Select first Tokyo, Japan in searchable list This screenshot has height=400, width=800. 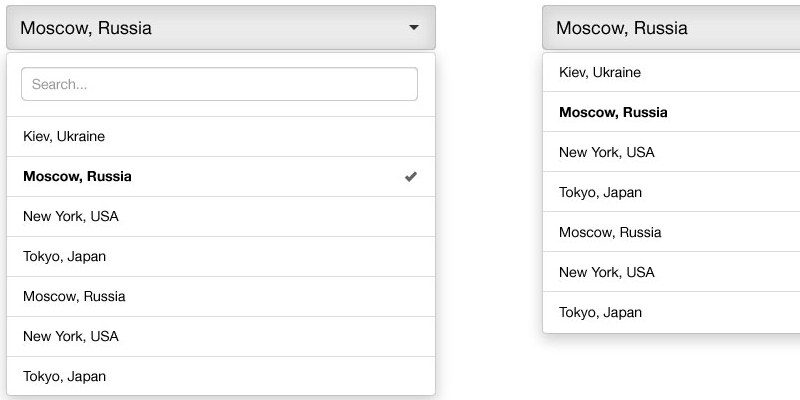(64, 256)
